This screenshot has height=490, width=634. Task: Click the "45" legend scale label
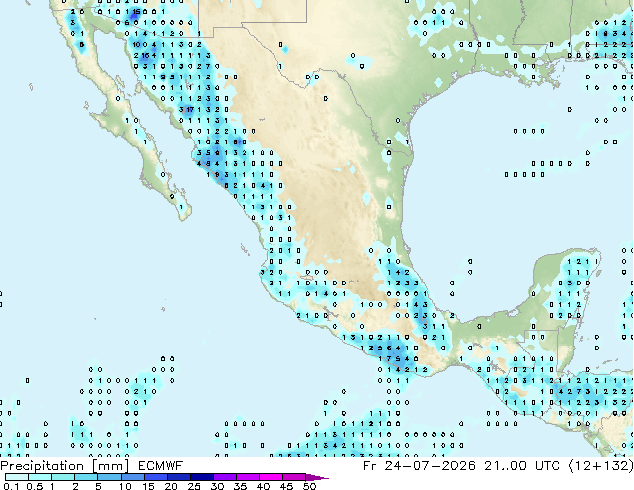tap(286, 486)
